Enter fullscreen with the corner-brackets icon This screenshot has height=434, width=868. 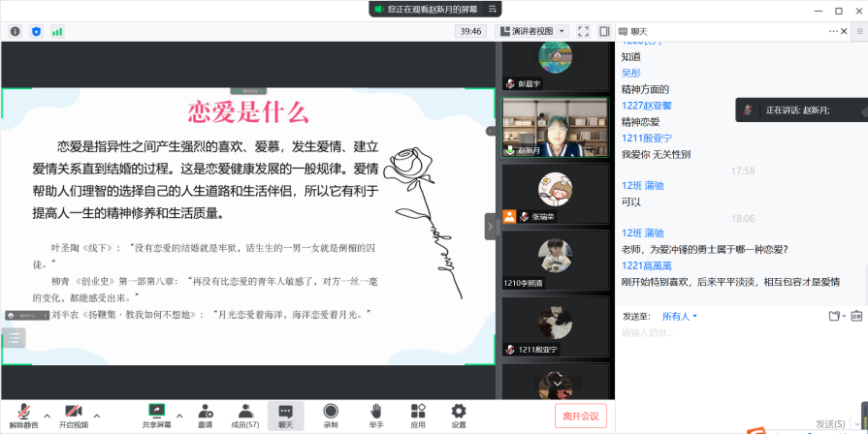coord(583,32)
